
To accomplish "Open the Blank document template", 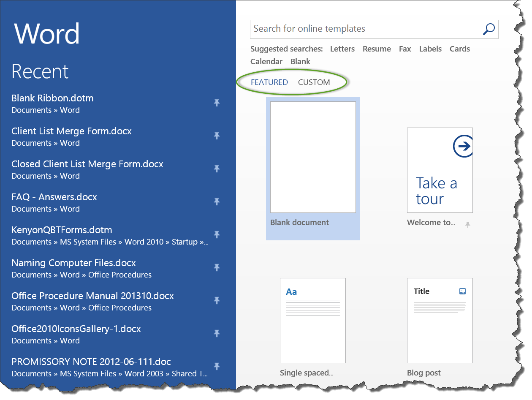I will 313,157.
